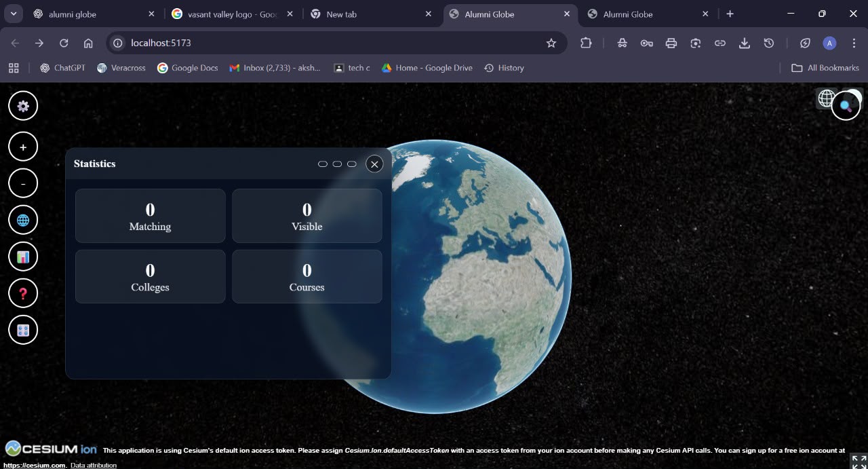
Task: Click the Cesium globe view picker icon
Action: point(826,98)
